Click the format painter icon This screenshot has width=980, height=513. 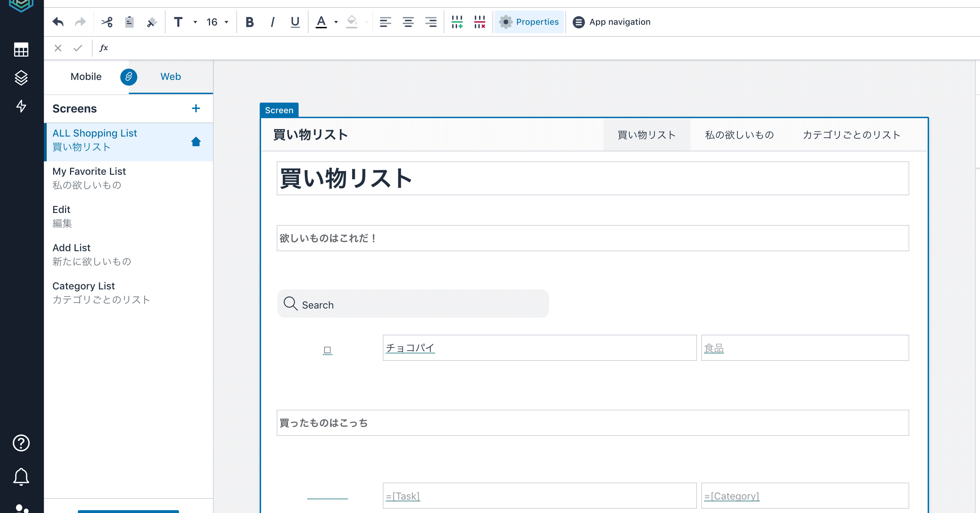(152, 22)
